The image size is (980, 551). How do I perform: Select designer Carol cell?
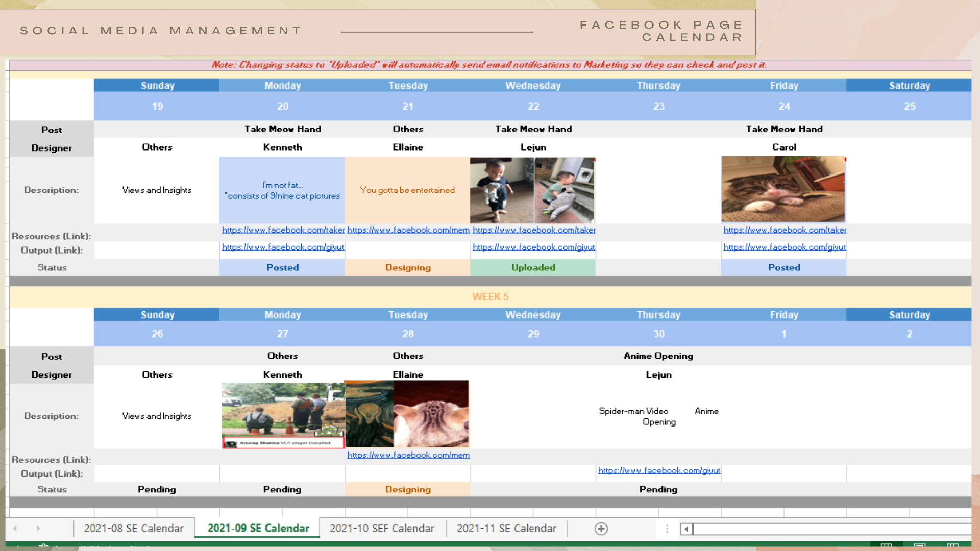[x=783, y=147]
